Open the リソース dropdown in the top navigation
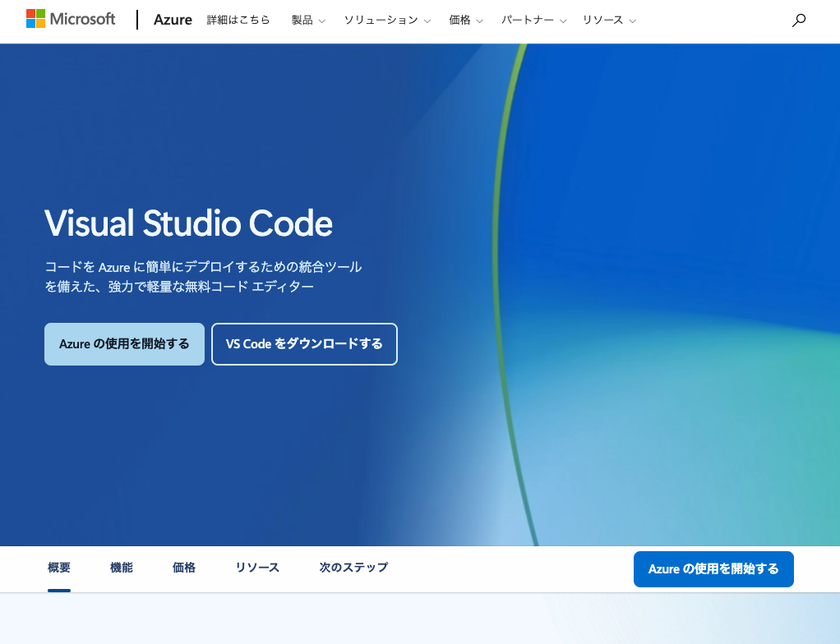 tap(608, 21)
